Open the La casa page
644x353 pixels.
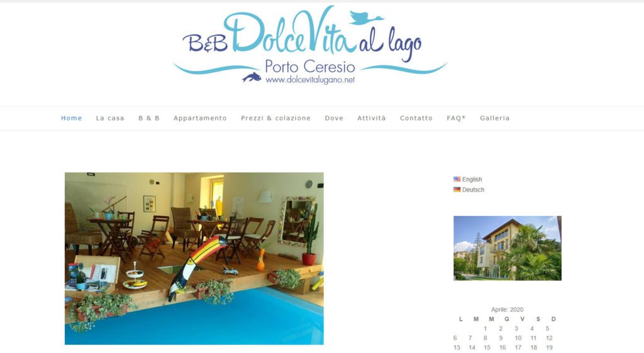click(110, 118)
